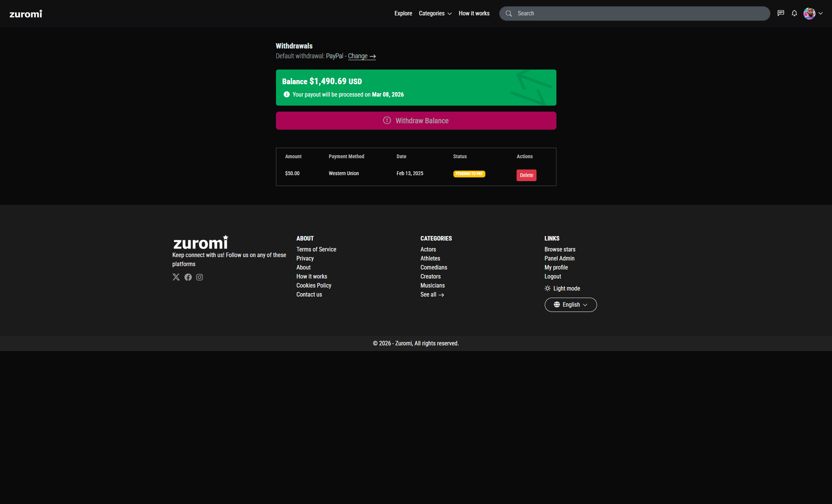Open Panel Admin footer link
The width and height of the screenshot is (832, 504).
(559, 258)
